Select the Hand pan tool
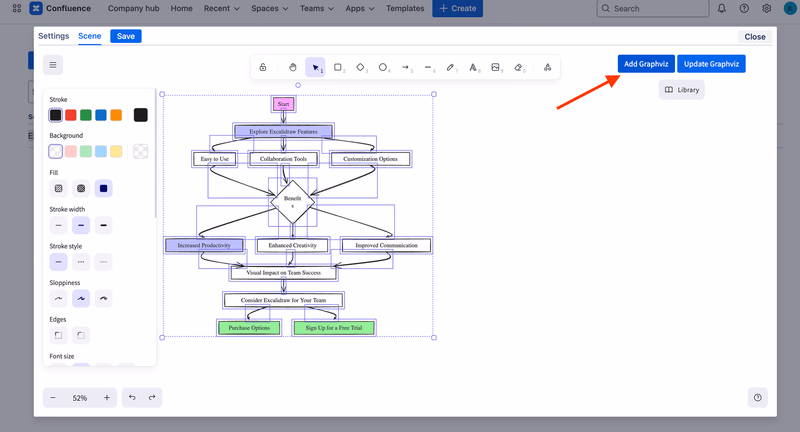This screenshot has height=432, width=800. pyautogui.click(x=292, y=67)
